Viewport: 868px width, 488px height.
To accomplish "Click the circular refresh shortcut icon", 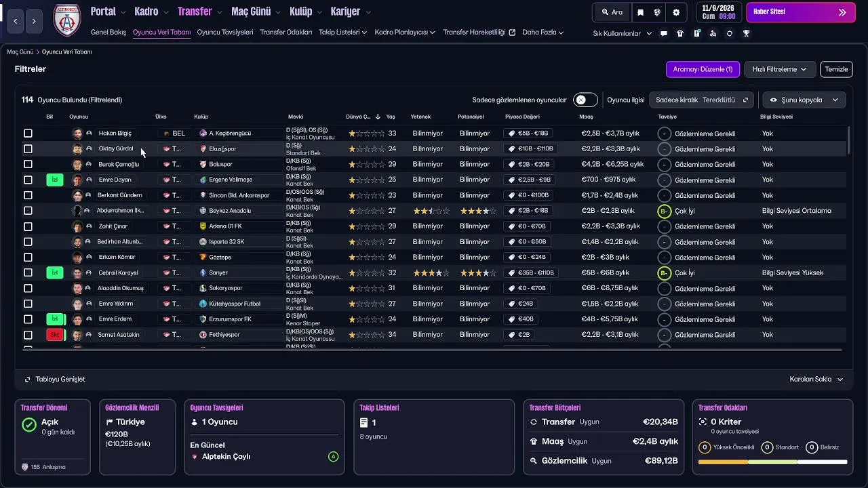I will pyautogui.click(x=730, y=33).
